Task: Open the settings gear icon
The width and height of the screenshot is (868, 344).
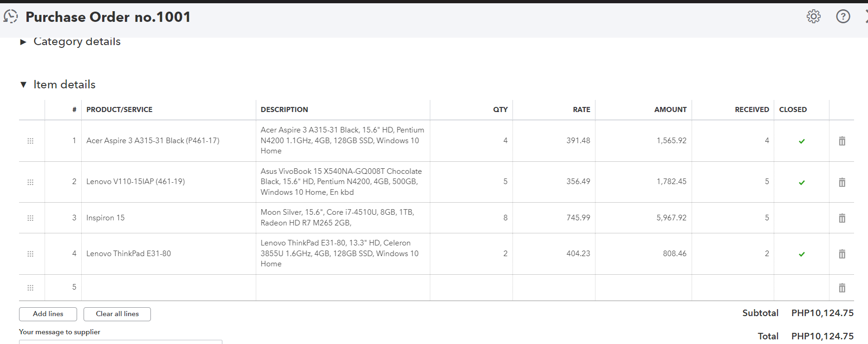Action: [813, 17]
